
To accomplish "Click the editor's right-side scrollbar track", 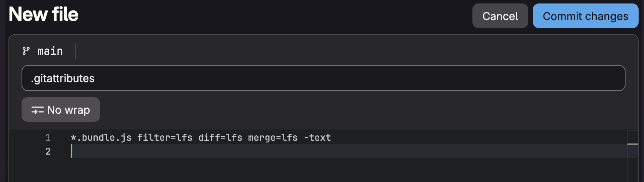I will (632, 166).
